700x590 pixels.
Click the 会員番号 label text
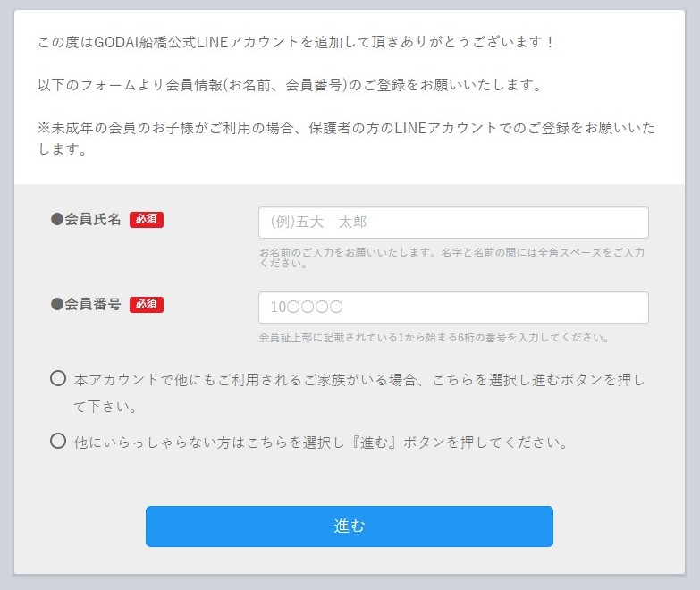click(x=93, y=304)
